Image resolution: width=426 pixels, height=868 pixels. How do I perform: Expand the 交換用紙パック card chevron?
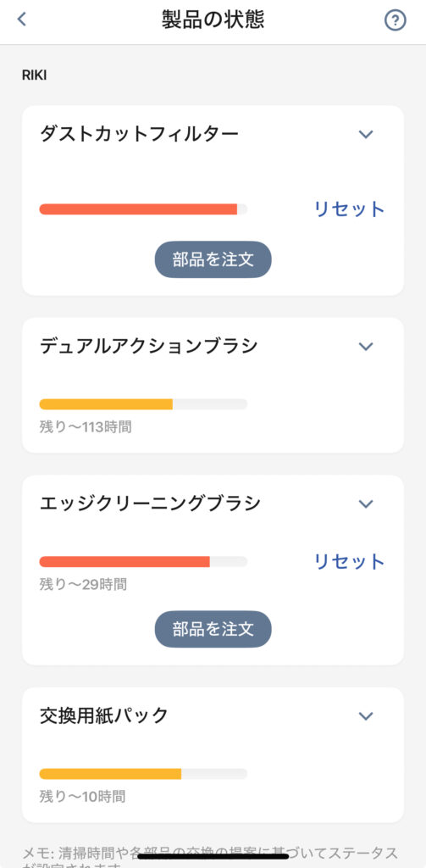366,715
